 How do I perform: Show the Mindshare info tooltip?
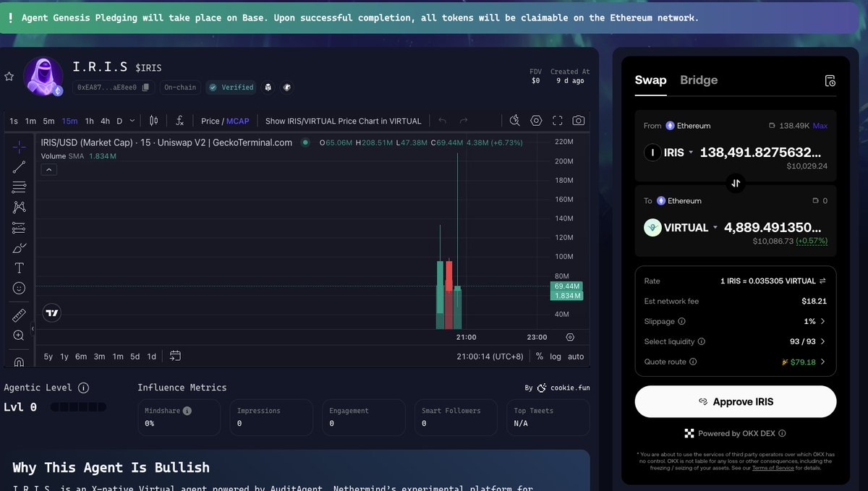[x=187, y=411]
